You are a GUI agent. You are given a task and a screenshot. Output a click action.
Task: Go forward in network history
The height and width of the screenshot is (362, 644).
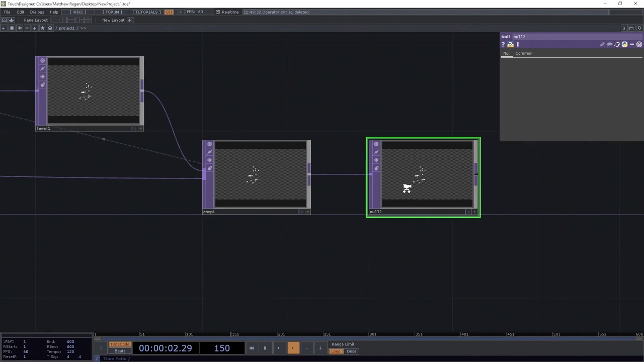(x=27, y=28)
